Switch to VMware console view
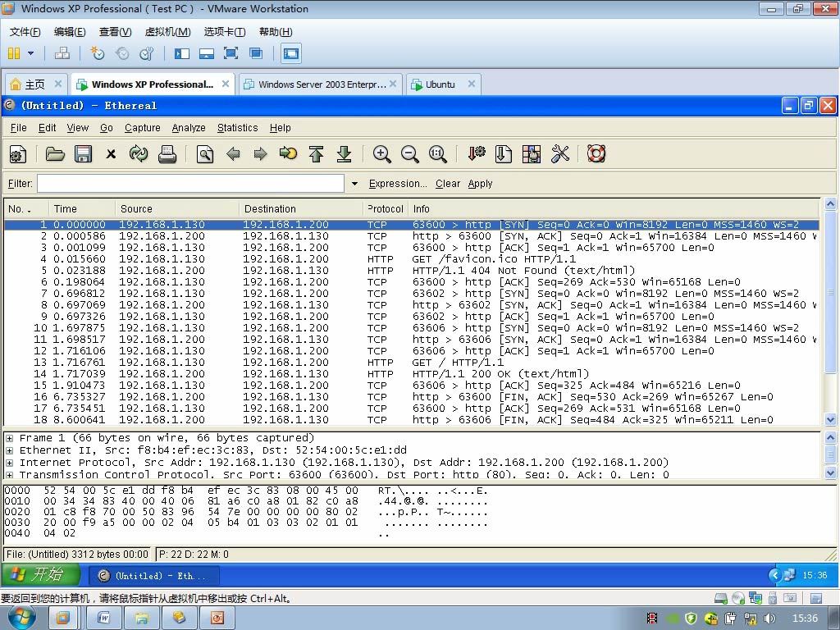This screenshot has width=840, height=630. point(291,53)
